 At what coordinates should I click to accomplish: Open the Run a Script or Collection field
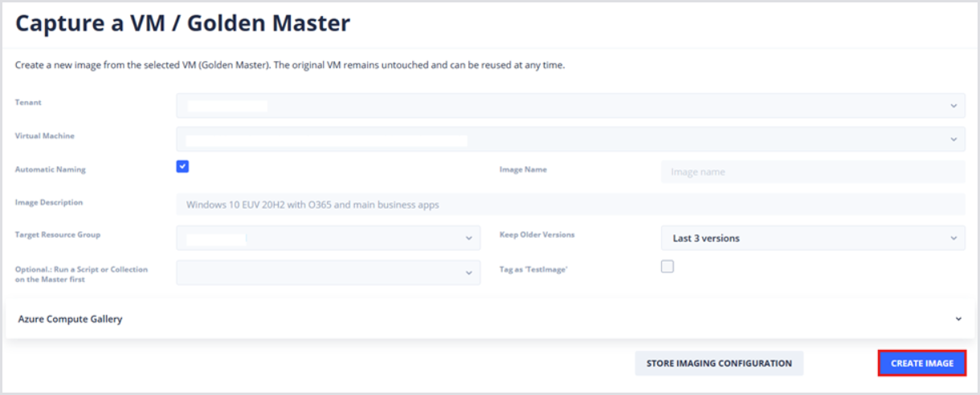[x=321, y=273]
